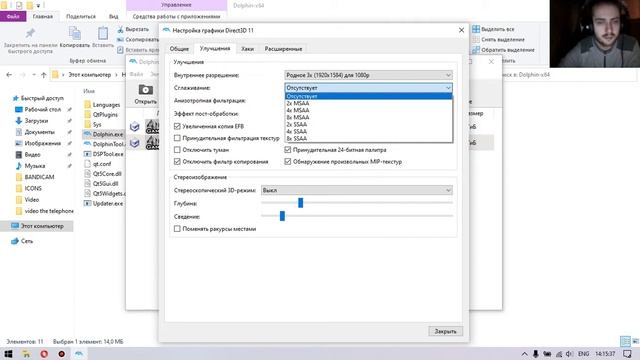Select 2x MSAA anti-aliasing option
640x360 pixels.
[x=369, y=103]
